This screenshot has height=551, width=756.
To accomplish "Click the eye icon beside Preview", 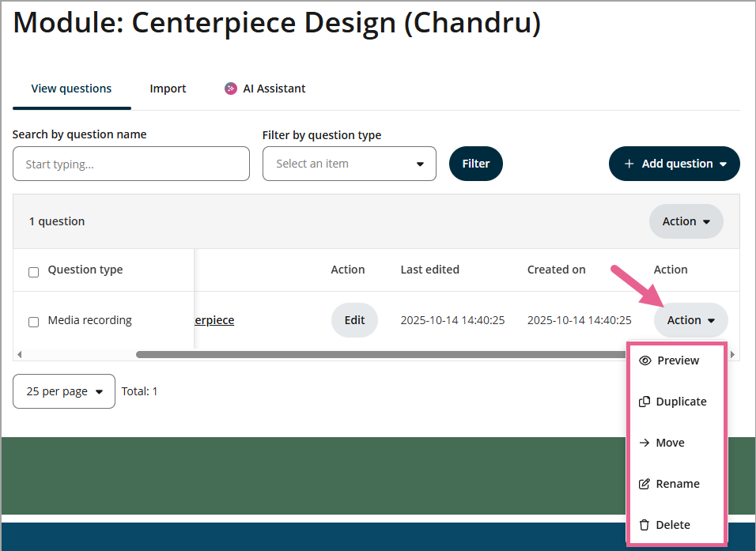I will [645, 360].
